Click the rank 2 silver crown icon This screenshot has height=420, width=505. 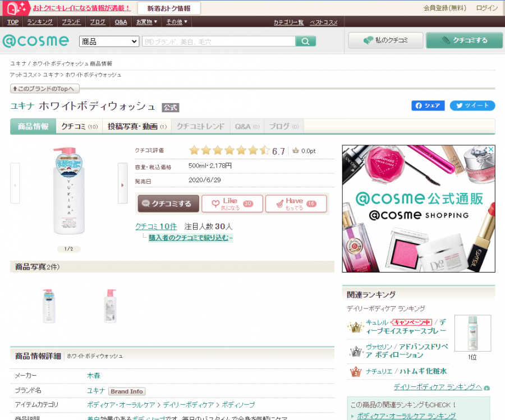point(356,351)
